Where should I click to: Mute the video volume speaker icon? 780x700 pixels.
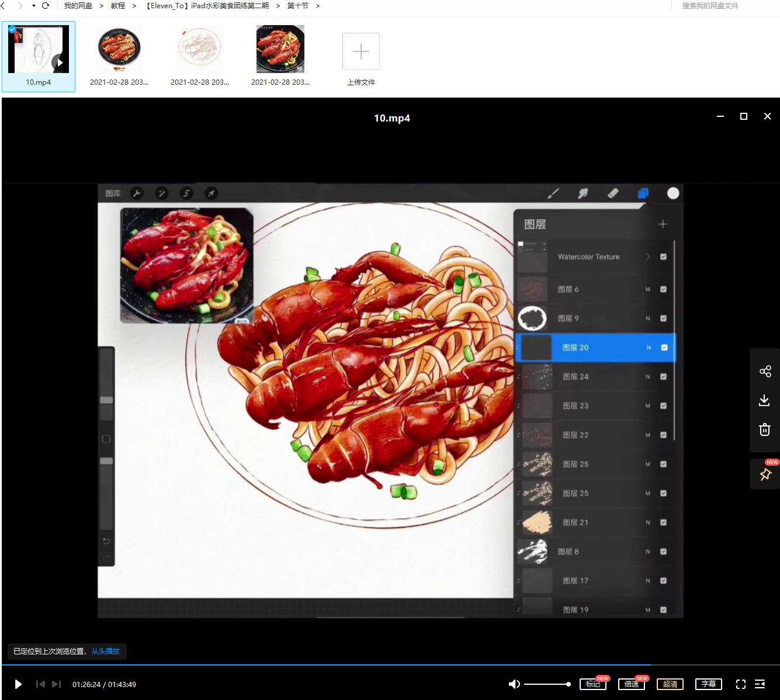pos(514,684)
